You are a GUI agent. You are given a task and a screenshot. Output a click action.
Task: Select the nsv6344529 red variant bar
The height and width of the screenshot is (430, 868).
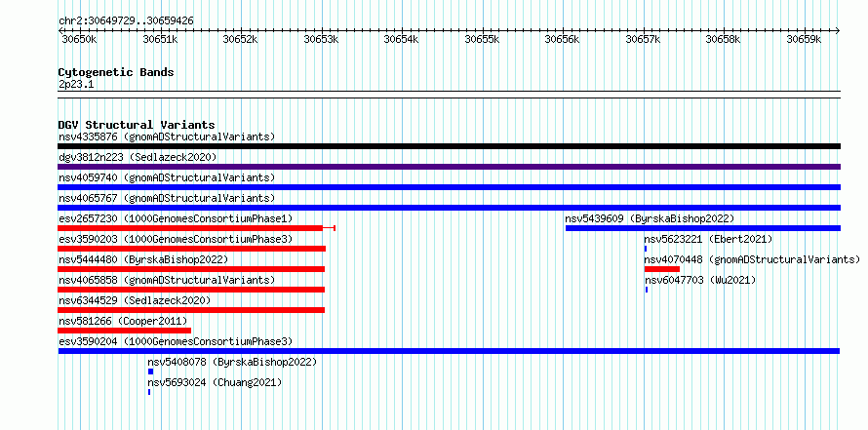click(191, 310)
